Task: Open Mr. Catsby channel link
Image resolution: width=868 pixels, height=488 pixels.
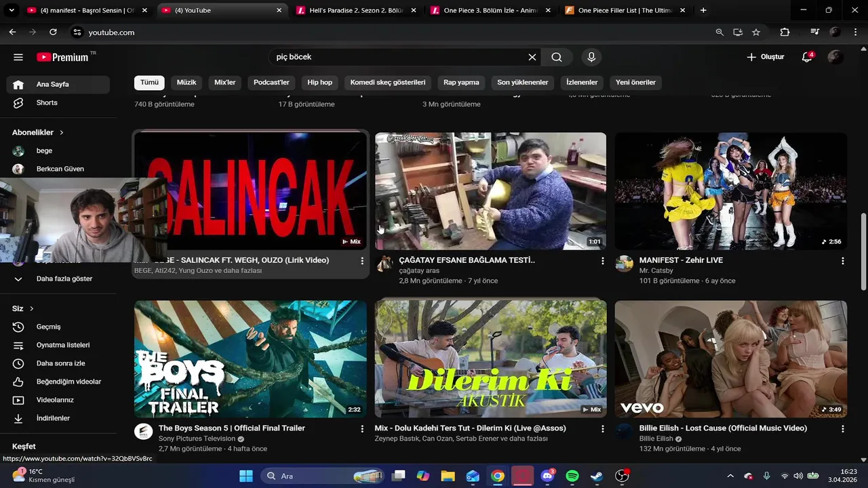Action: click(x=656, y=270)
